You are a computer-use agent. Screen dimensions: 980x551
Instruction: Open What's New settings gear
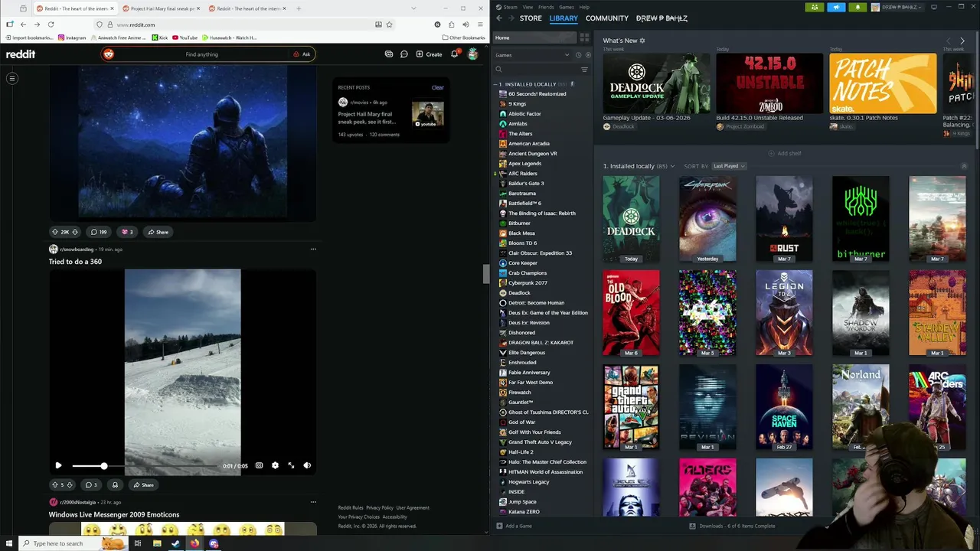pyautogui.click(x=642, y=41)
